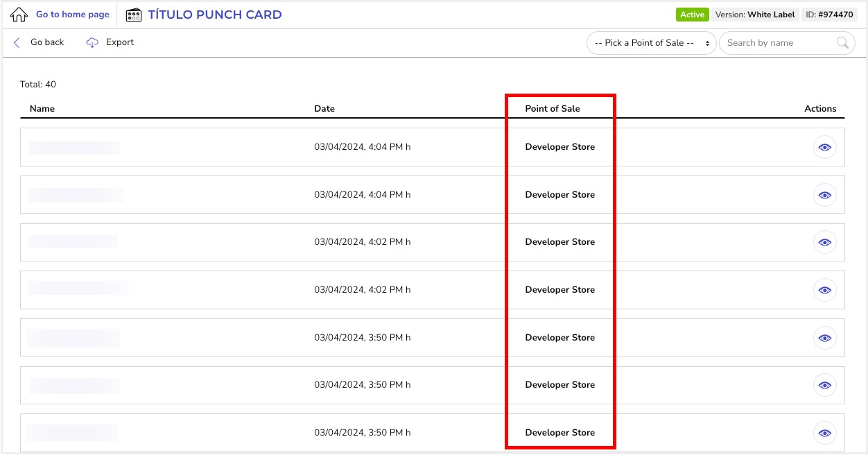868x455 pixels.
Task: View details of the first 4:04 PM entry
Action: coord(824,147)
